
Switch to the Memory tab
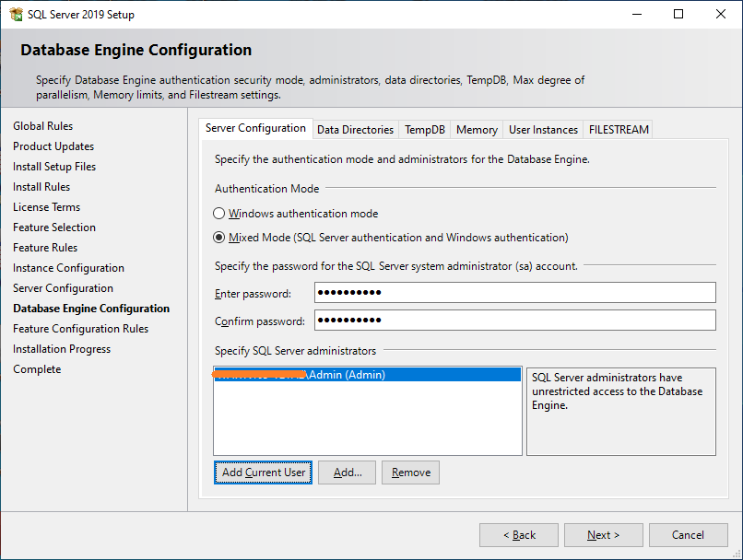[477, 130]
